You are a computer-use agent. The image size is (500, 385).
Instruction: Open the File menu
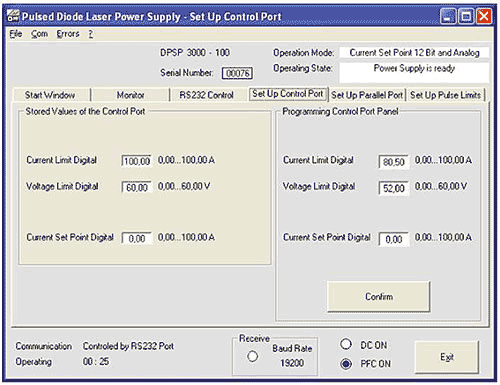16,34
